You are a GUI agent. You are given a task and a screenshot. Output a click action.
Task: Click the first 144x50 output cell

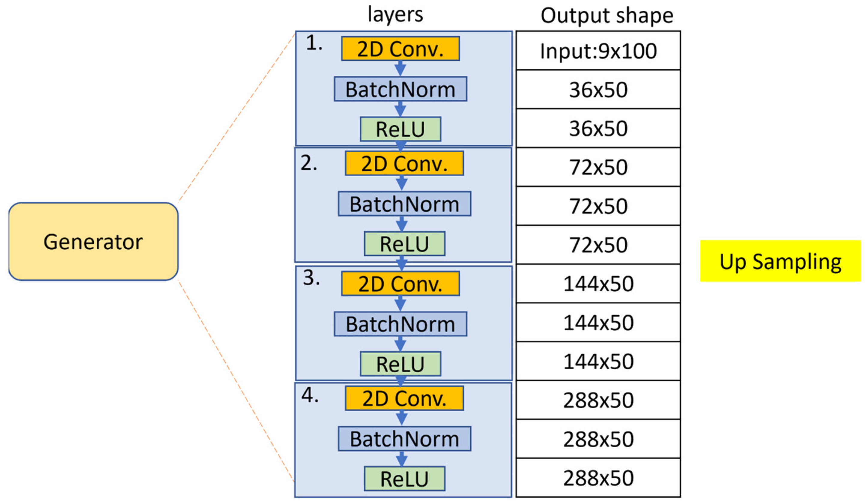(x=598, y=284)
